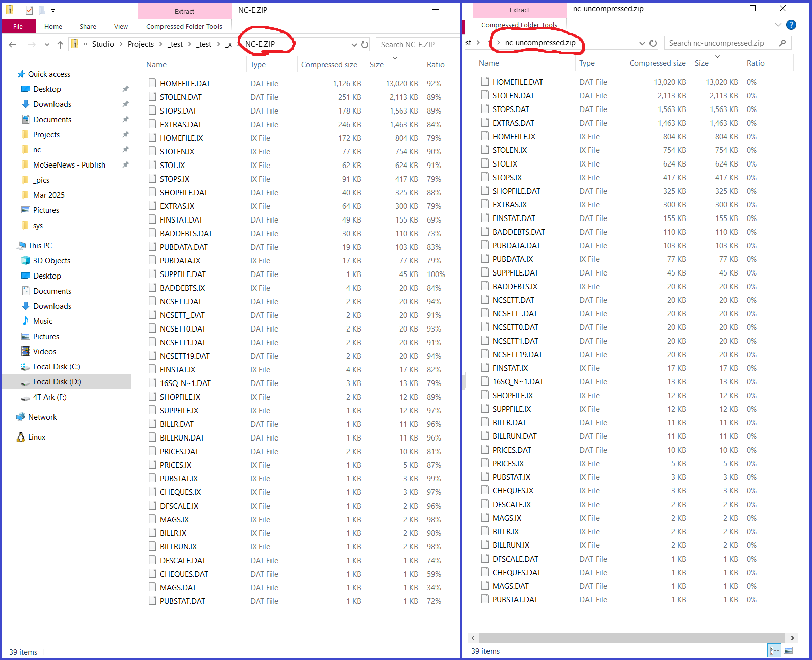Refresh the NC-E.ZIP folder view
The image size is (812, 660).
[x=365, y=45]
